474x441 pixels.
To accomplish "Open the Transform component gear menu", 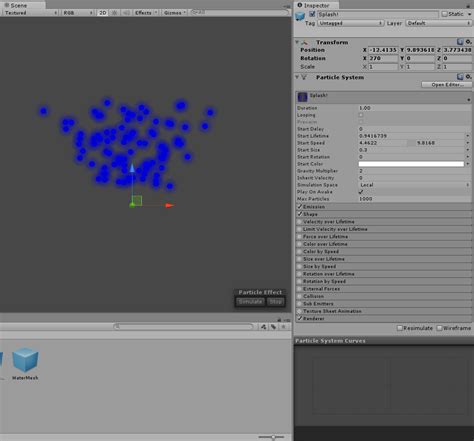I will pyautogui.click(x=468, y=42).
